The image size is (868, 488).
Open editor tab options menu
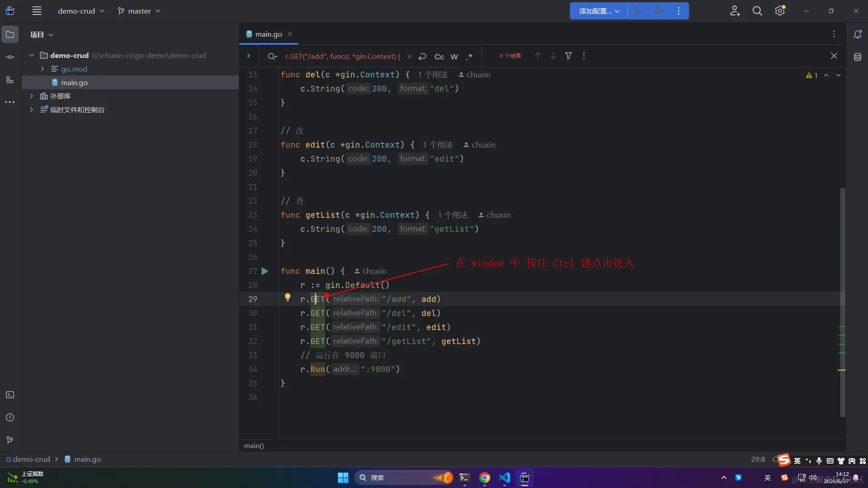[x=834, y=34]
